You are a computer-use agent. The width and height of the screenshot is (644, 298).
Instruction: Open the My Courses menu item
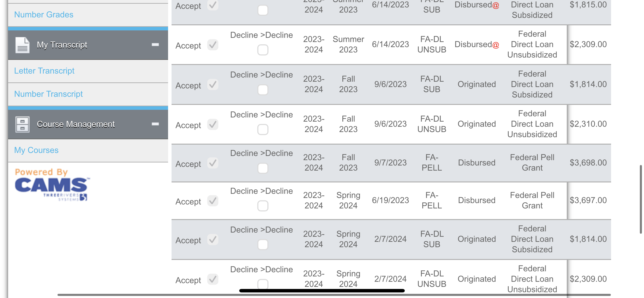(36, 150)
